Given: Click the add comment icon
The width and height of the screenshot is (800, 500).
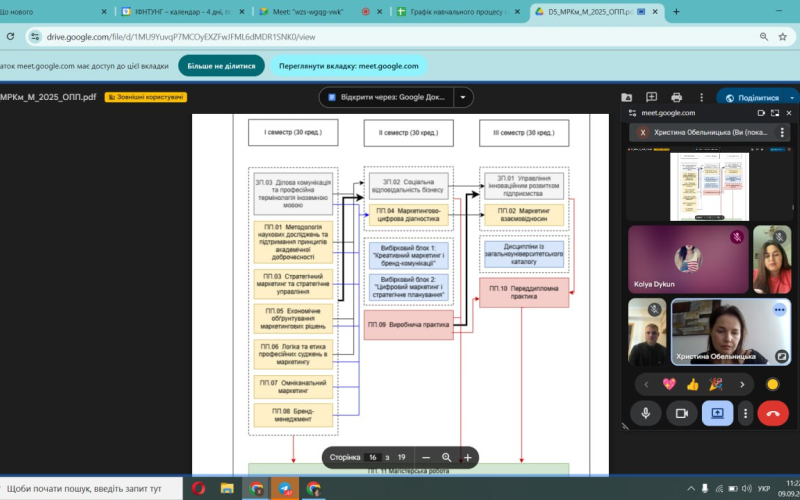Looking at the screenshot, I should 651,97.
